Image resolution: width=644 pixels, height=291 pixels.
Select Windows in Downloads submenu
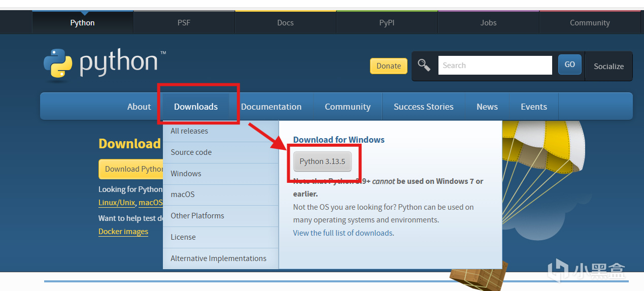tap(221, 174)
